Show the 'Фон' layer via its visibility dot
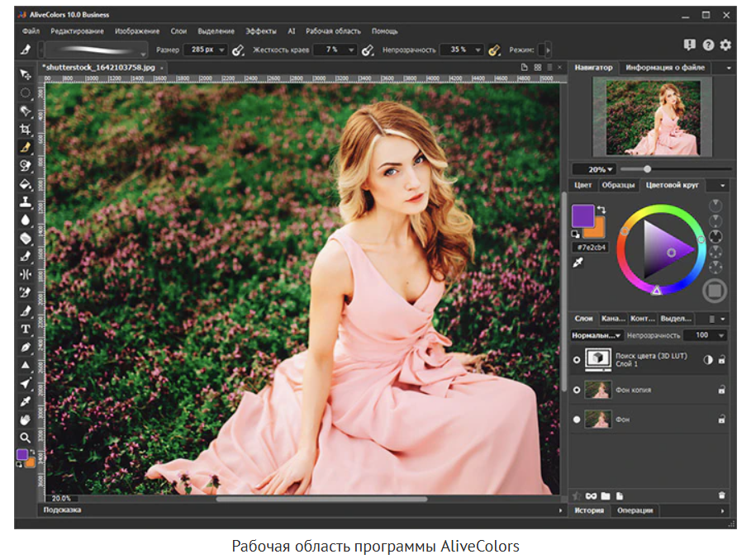The height and width of the screenshot is (559, 756). pyautogui.click(x=577, y=419)
